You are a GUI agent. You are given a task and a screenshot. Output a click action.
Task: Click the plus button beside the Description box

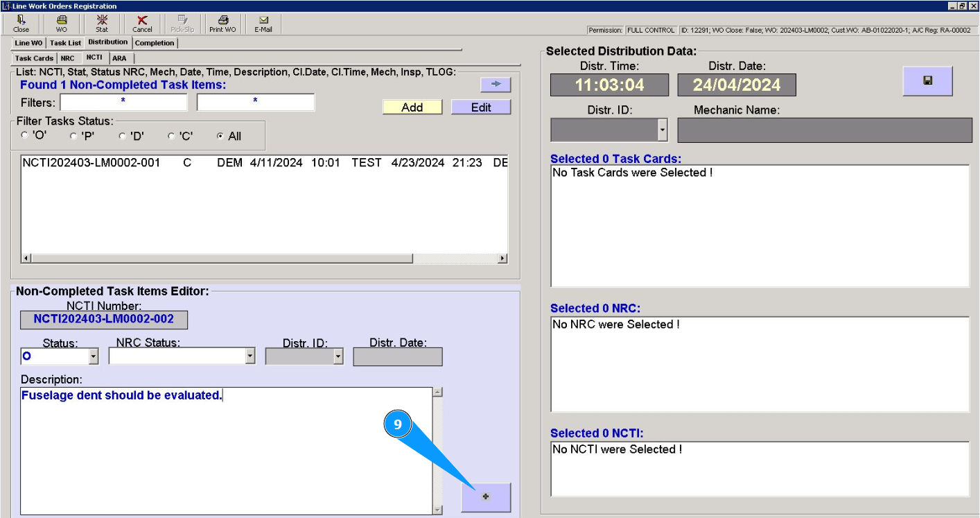tap(486, 497)
